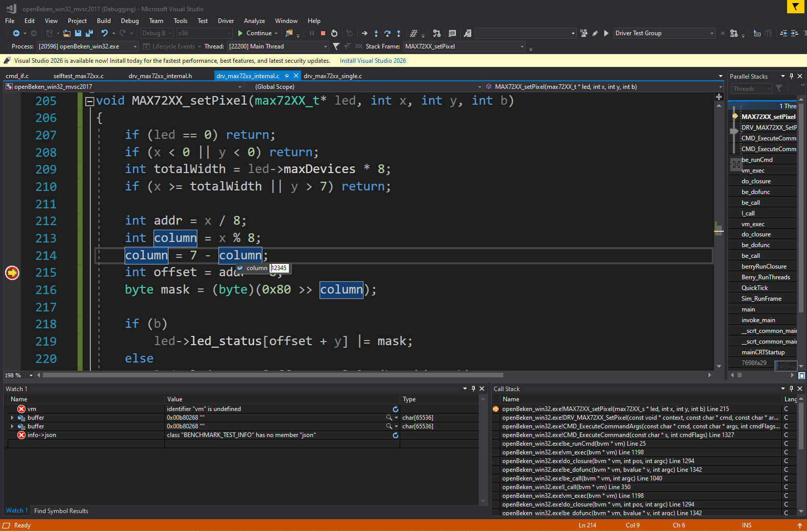
Task: Collapse the MAX72XX_setPixel function outline box
Action: [x=90, y=101]
